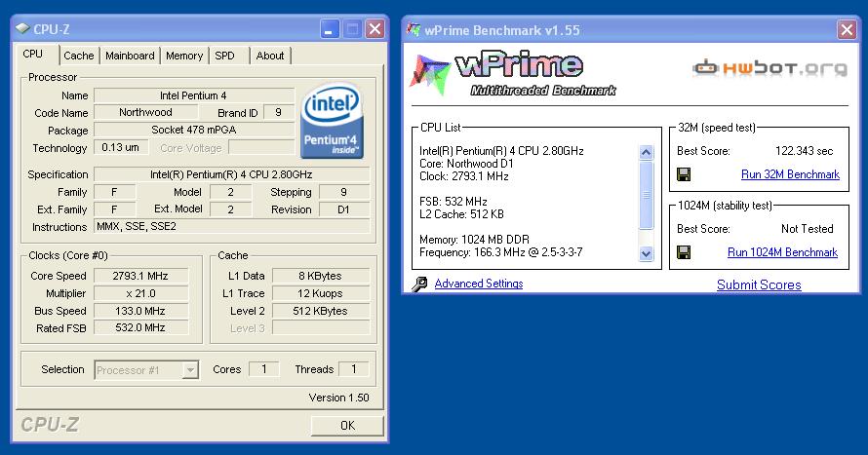Close the wPrime Benchmark window
Viewport: 868px width, 455px height.
click(847, 29)
